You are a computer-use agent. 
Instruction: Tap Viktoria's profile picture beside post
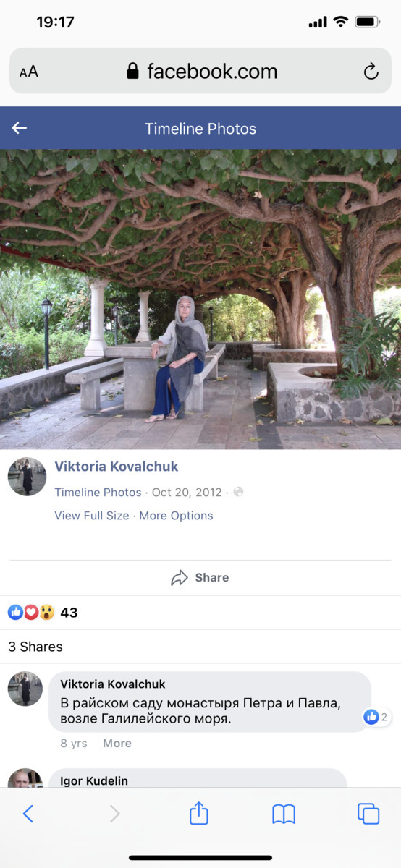[27, 477]
